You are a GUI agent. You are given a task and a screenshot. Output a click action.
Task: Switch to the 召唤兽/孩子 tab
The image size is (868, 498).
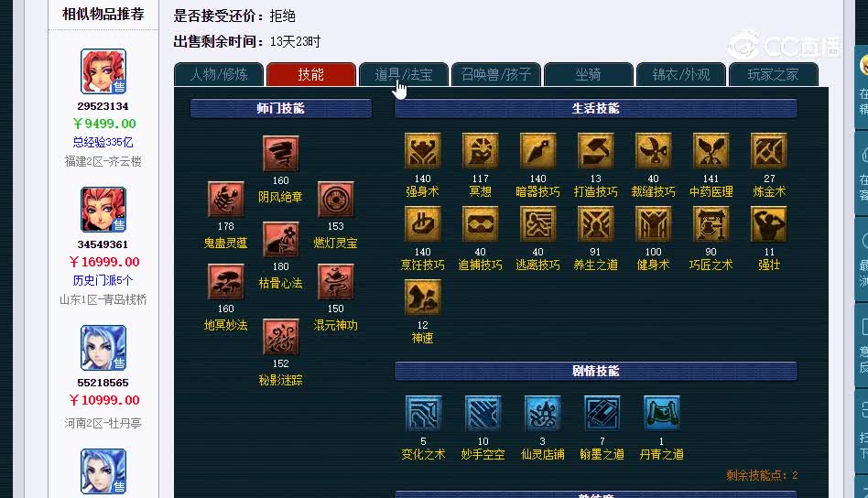click(x=496, y=75)
